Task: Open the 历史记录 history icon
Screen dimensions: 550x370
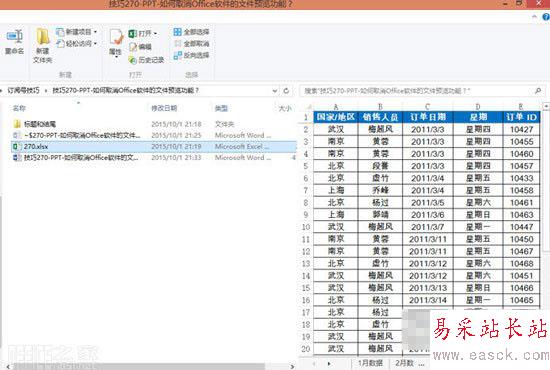Action: point(133,60)
